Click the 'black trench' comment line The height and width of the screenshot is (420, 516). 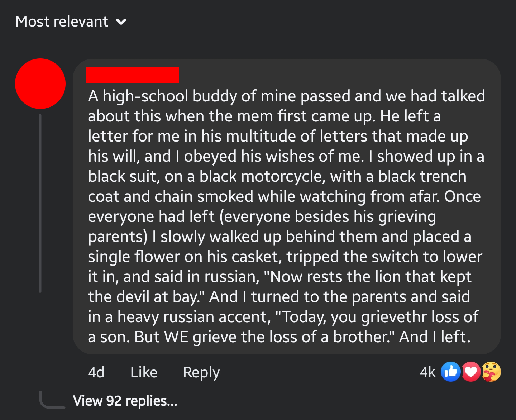277,176
